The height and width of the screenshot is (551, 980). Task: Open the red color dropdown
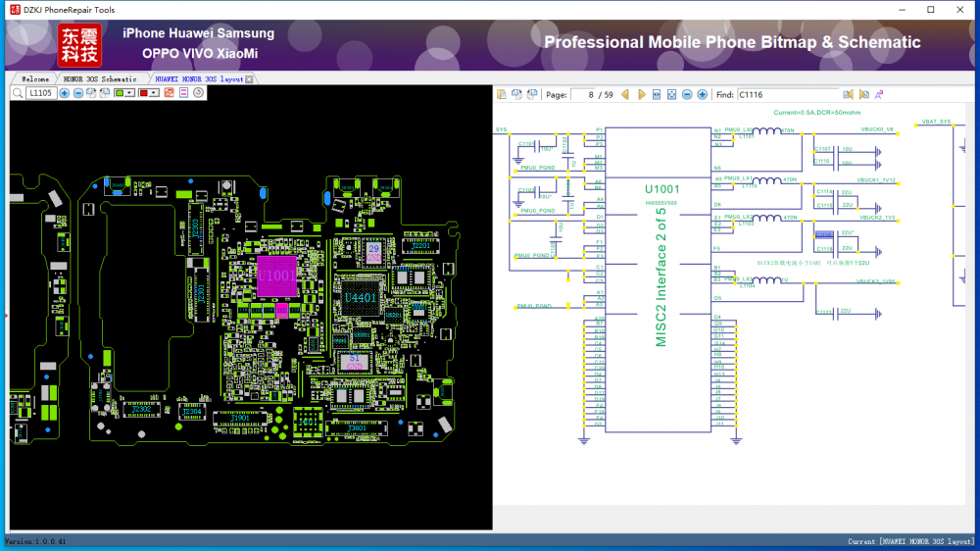tap(154, 93)
